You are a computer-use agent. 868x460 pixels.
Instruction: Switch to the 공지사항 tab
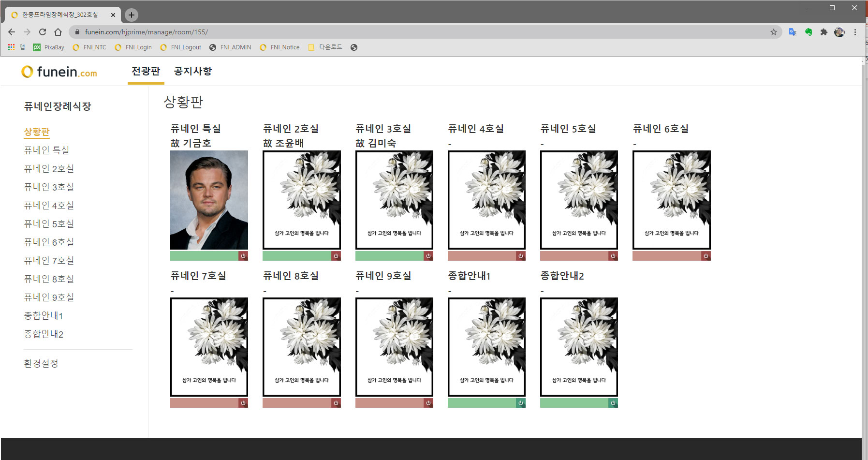pyautogui.click(x=193, y=71)
